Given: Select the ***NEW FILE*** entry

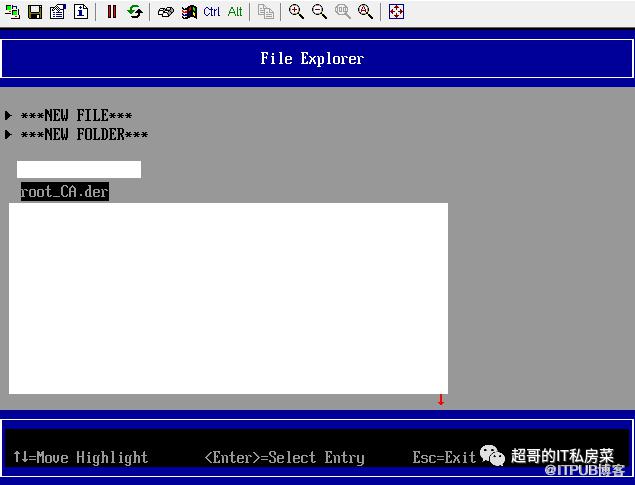Looking at the screenshot, I should click(76, 116).
